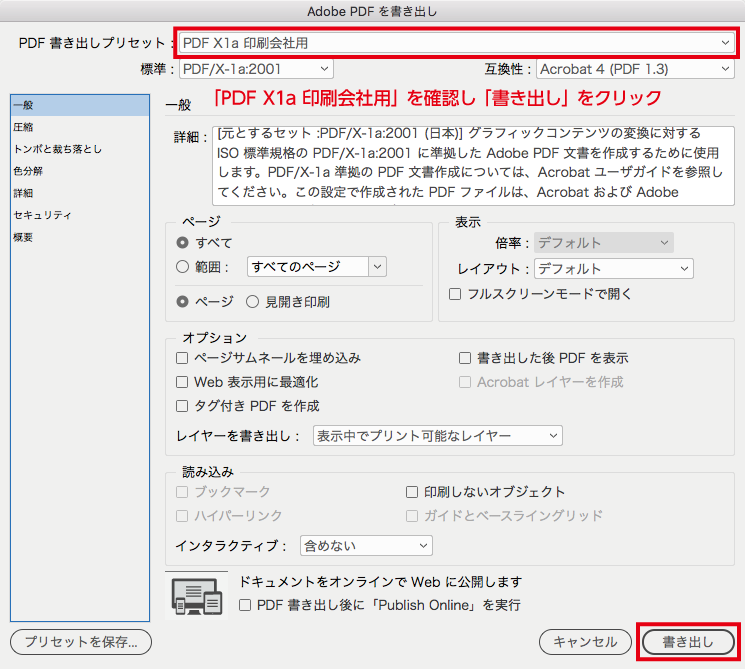This screenshot has width=745, height=669.
Task: Click the Publish Online devices icon
Action: (x=197, y=596)
